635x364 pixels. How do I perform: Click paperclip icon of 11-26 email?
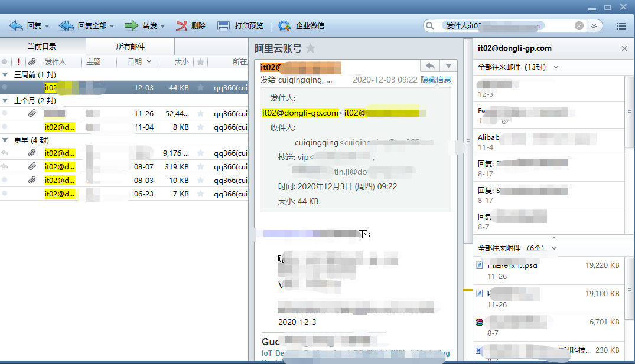point(32,113)
